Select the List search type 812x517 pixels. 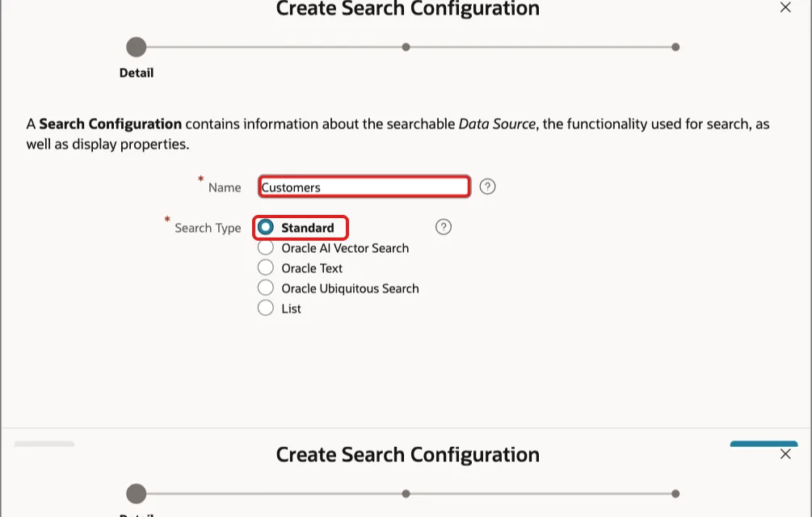click(x=266, y=308)
